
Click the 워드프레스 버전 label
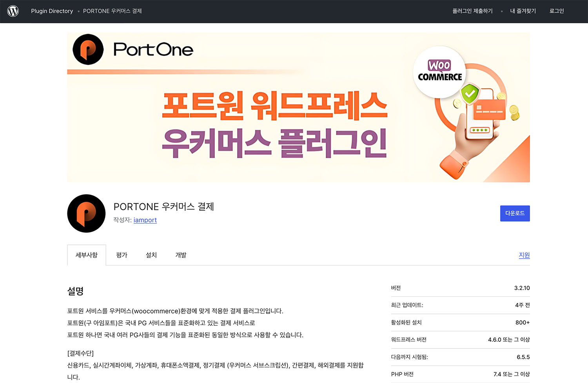click(x=408, y=340)
